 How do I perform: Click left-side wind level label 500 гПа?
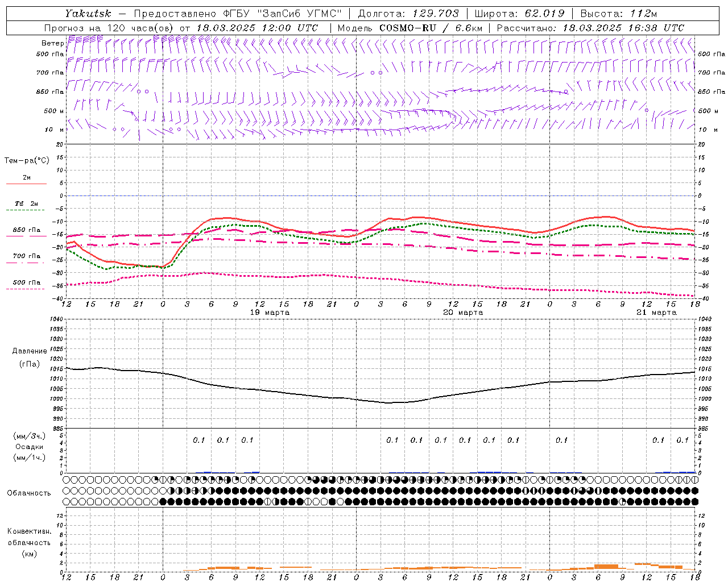tap(50, 54)
